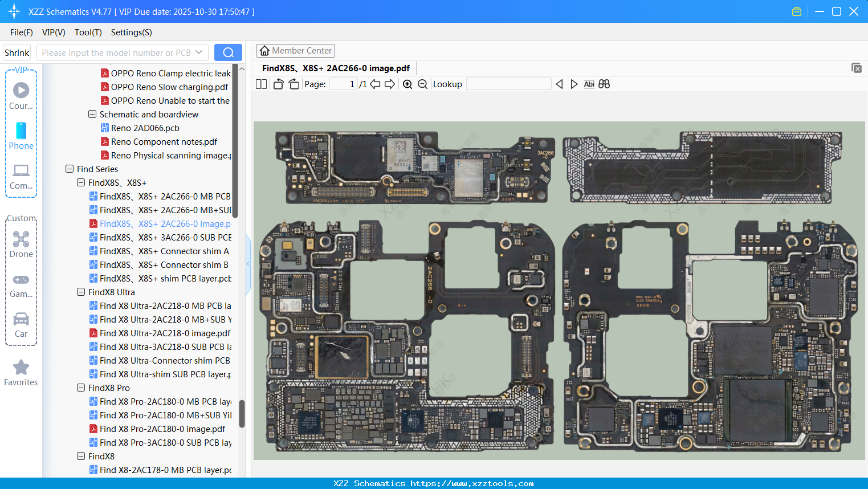Viewport: 868px width, 489px height.
Task: Click the yellow card icon in title bar
Action: 796,11
